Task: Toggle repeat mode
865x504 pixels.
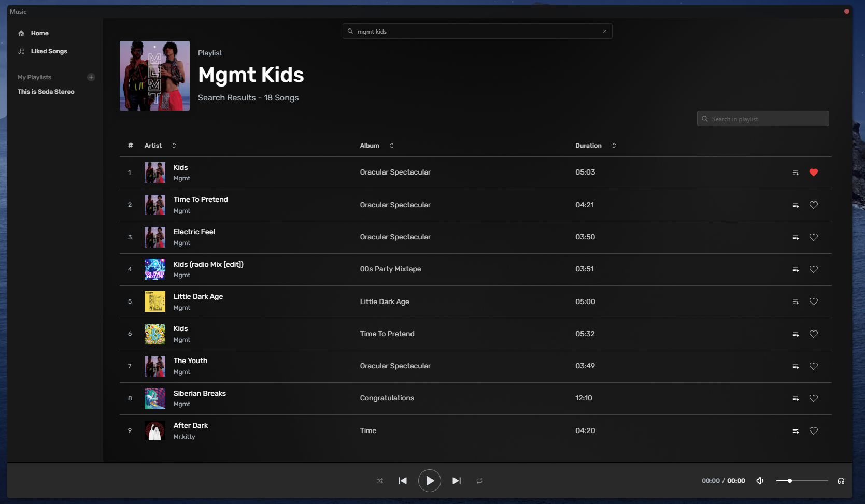Action: tap(479, 481)
